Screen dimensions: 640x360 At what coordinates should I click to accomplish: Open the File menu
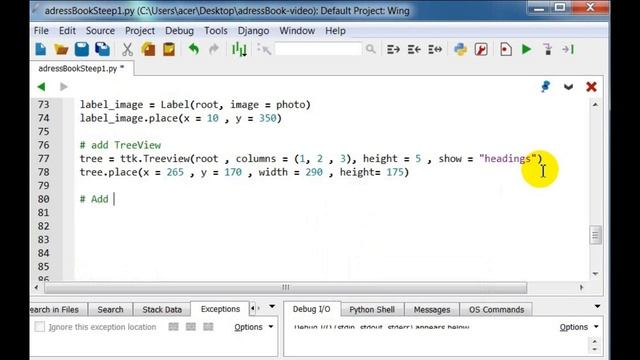tap(41, 31)
